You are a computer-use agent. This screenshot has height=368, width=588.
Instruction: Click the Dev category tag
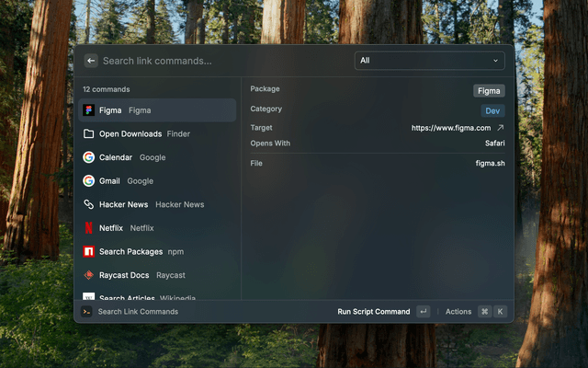(x=492, y=110)
